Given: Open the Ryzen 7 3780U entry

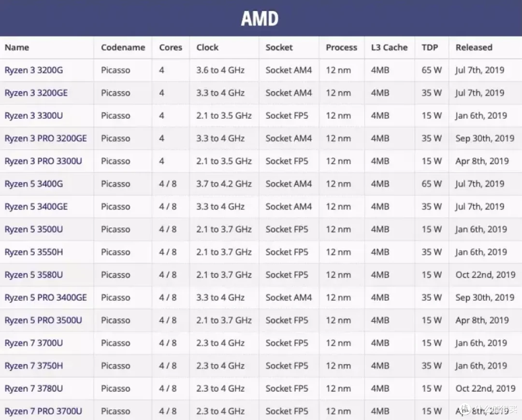Looking at the screenshot, I should coord(34,389).
